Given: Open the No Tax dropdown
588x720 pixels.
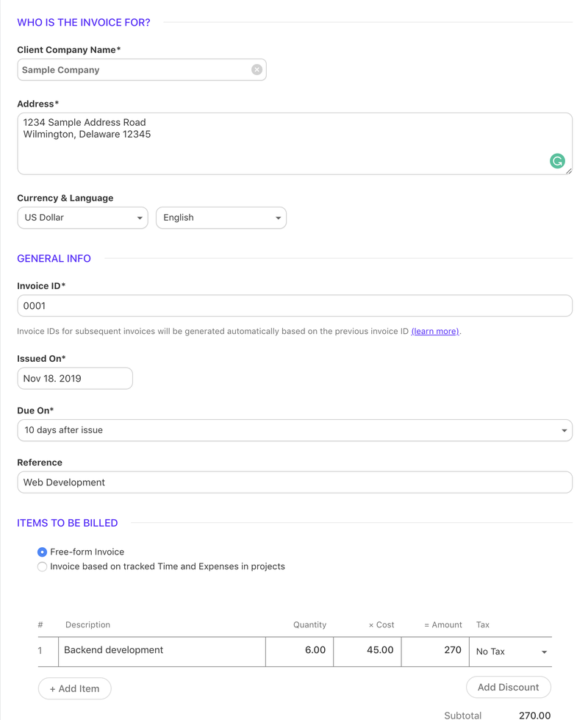Looking at the screenshot, I should [x=510, y=652].
